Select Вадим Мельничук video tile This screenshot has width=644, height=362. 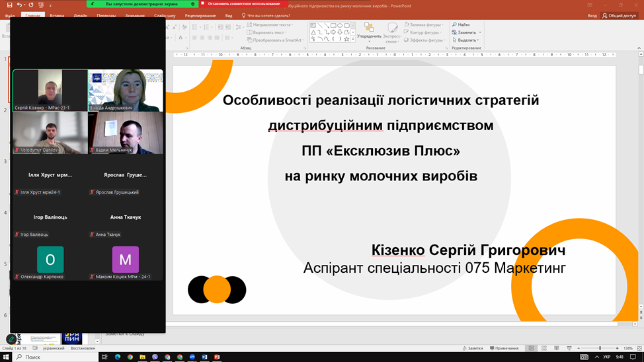click(x=126, y=133)
